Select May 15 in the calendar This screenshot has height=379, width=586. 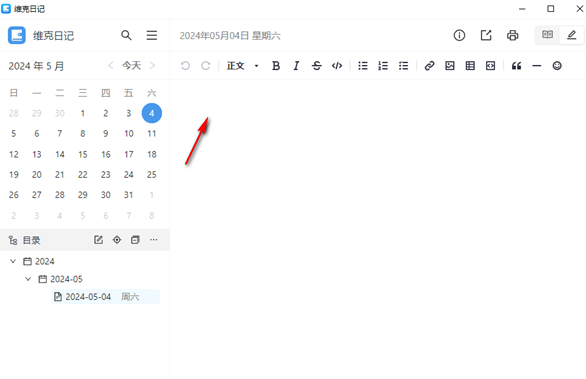83,154
